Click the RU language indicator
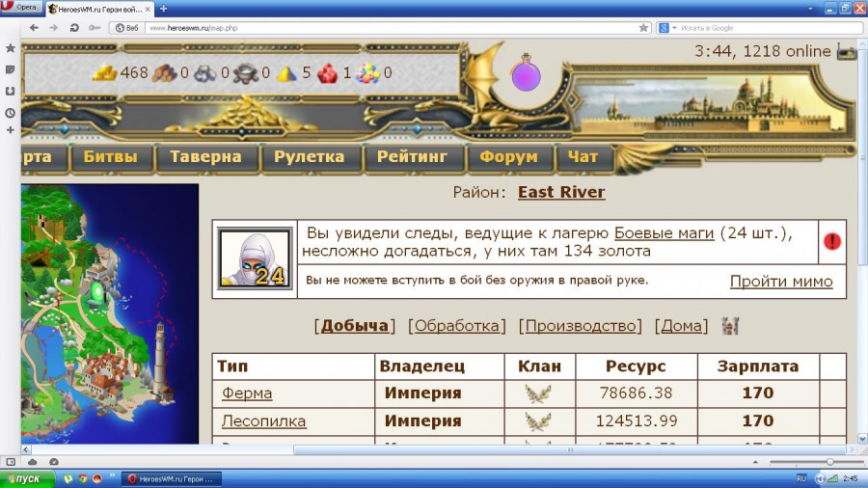Image resolution: width=868 pixels, height=488 pixels. coord(801,478)
